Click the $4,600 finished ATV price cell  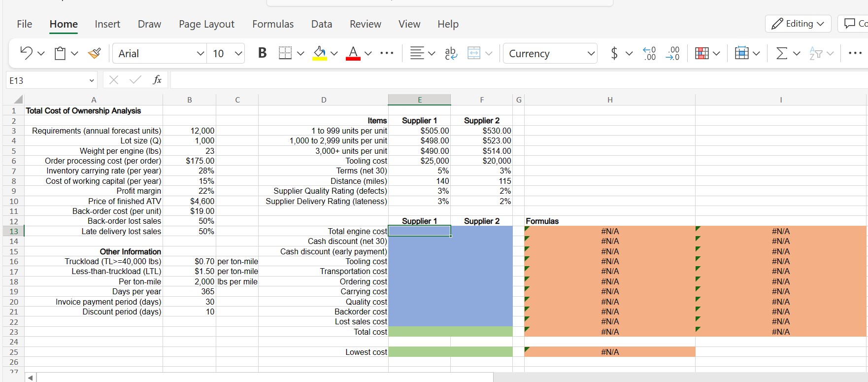190,201
